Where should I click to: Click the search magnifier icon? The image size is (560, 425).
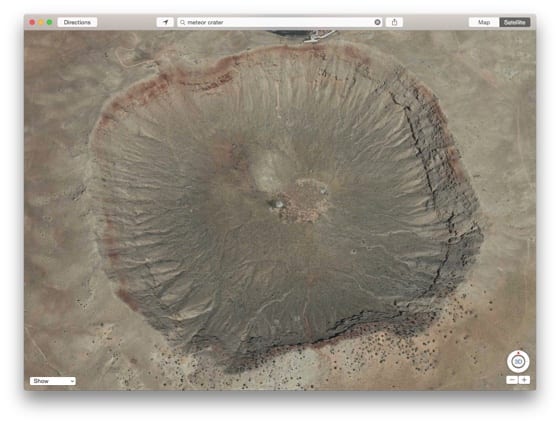click(x=182, y=22)
